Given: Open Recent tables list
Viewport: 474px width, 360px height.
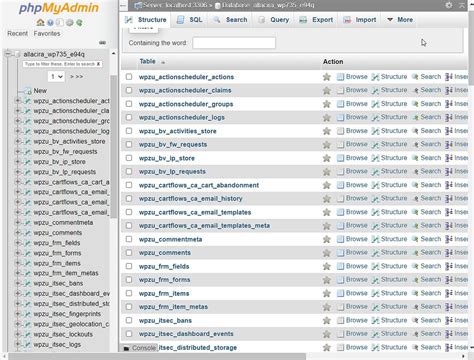Looking at the screenshot, I should point(18,34).
